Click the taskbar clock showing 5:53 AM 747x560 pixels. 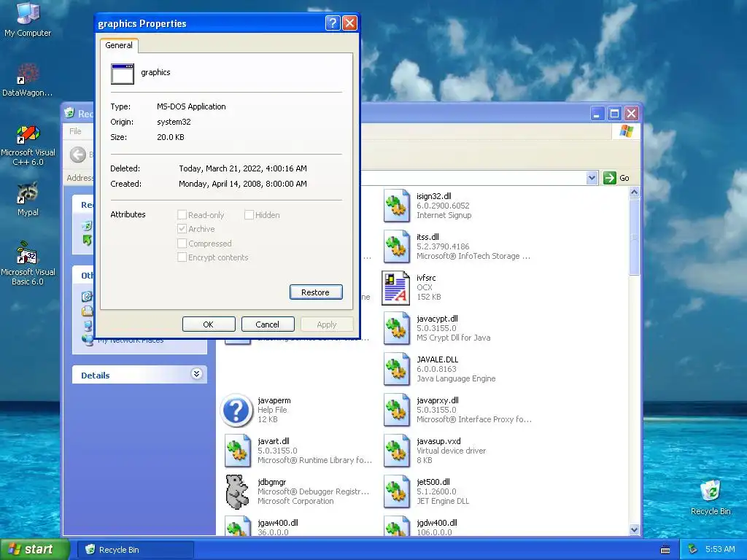click(720, 549)
